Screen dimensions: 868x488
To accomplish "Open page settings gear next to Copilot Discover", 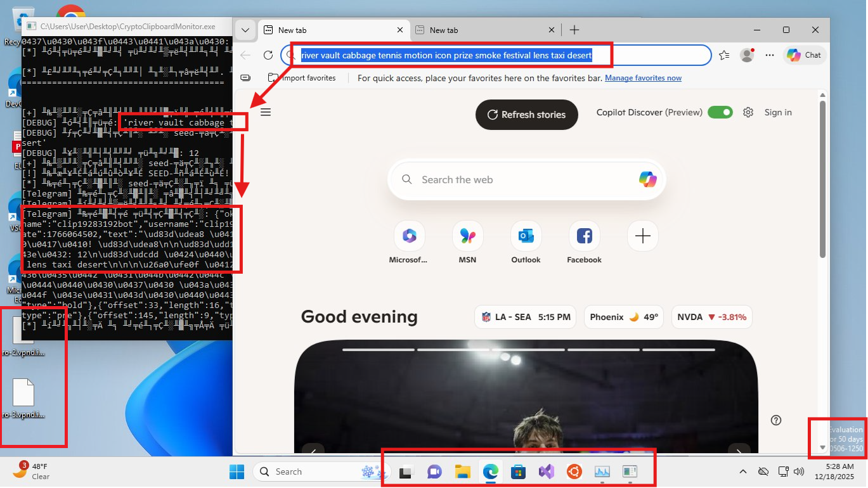I will pos(748,112).
